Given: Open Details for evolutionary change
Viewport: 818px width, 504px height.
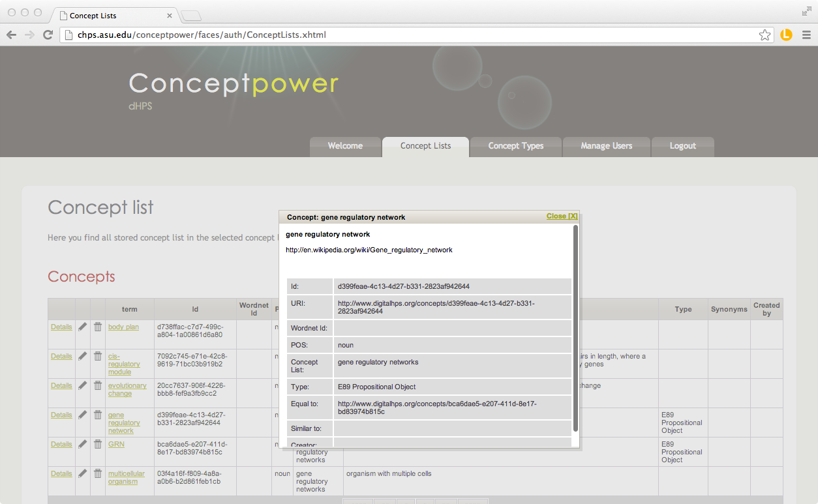Looking at the screenshot, I should [61, 385].
